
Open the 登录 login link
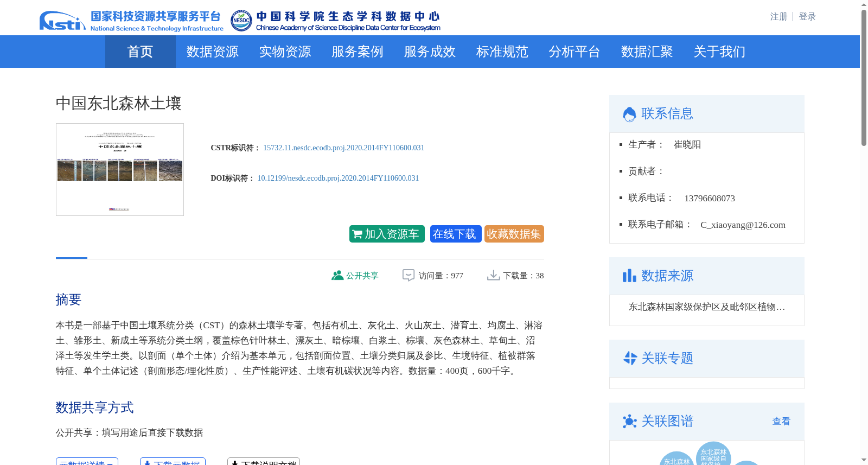tap(807, 17)
